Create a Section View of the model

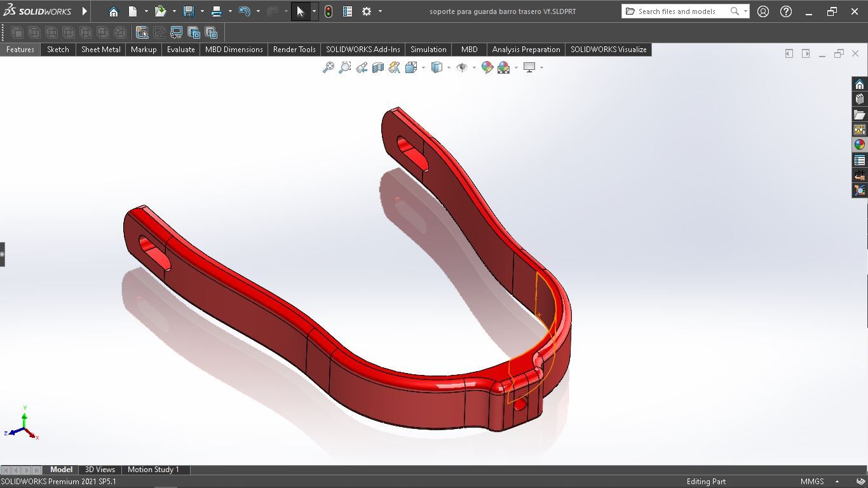tap(377, 67)
